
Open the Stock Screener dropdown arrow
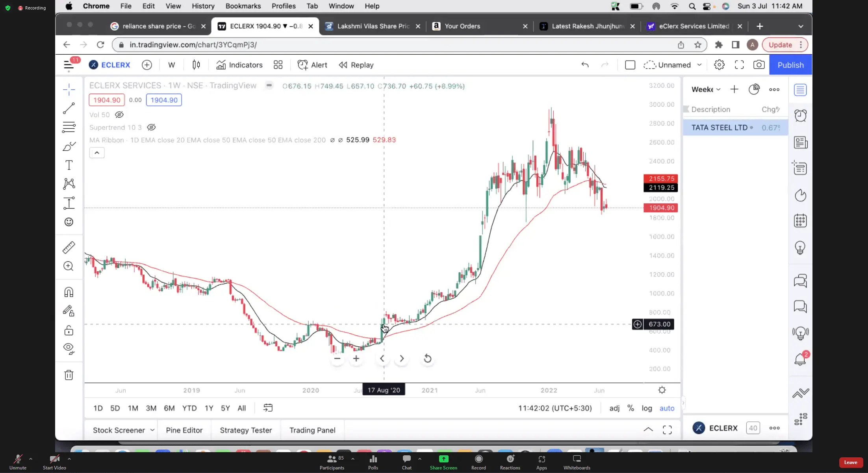(x=152, y=430)
